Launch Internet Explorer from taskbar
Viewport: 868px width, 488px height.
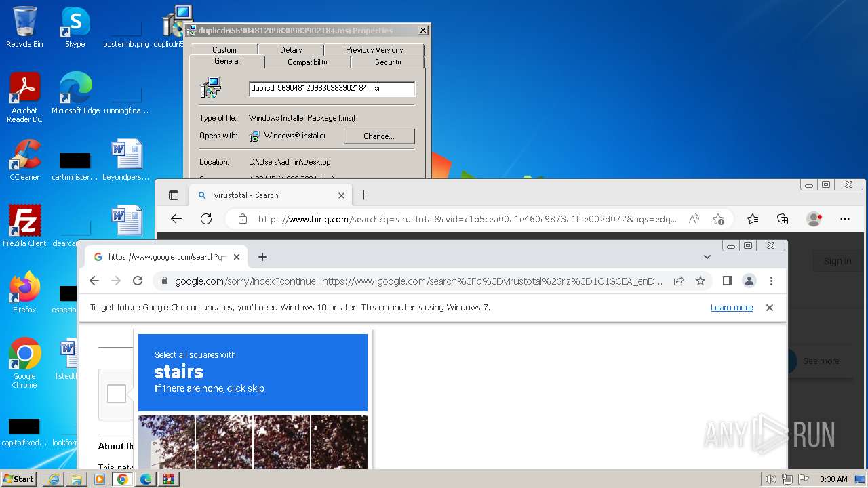point(54,479)
